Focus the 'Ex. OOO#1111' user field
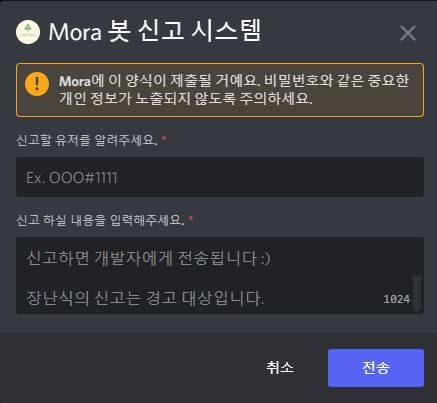The height and width of the screenshot is (403, 437). click(220, 177)
